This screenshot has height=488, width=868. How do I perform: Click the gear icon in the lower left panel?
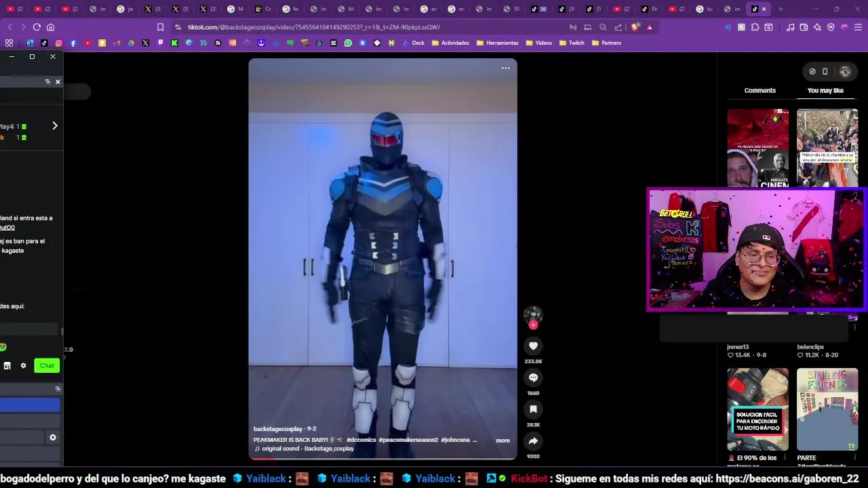click(53, 438)
